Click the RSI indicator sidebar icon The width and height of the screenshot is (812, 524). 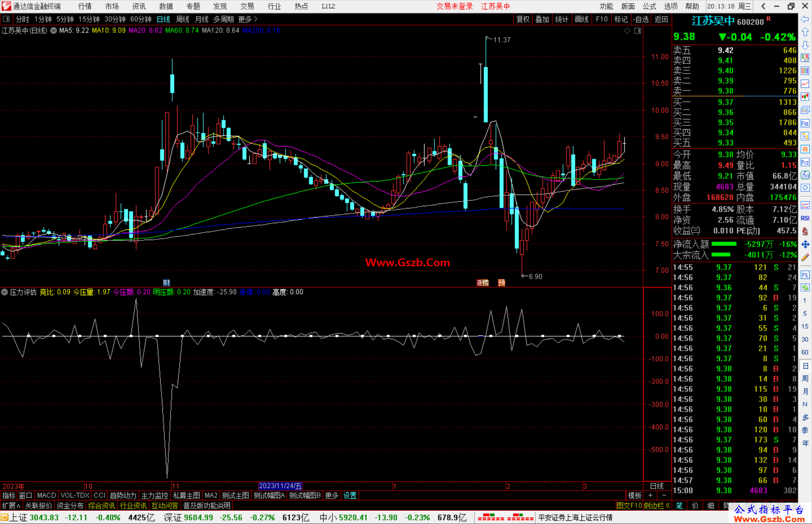click(x=805, y=218)
